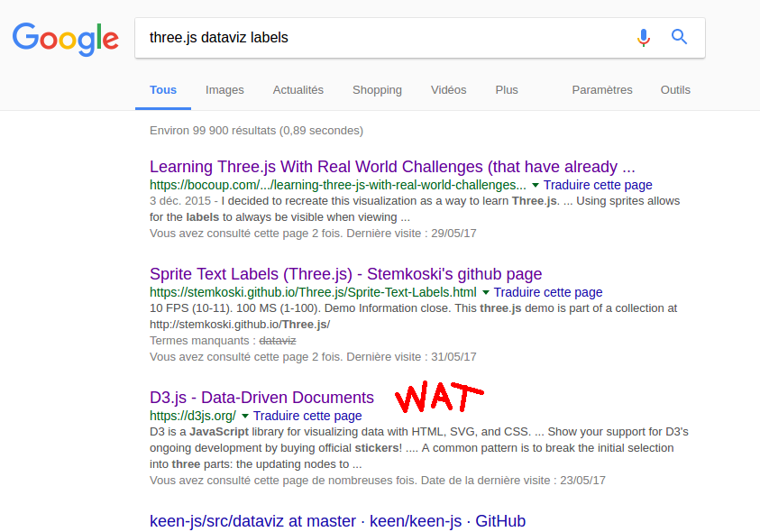Open the Paramètres menu
This screenshot has height=532, width=760.
coord(602,90)
